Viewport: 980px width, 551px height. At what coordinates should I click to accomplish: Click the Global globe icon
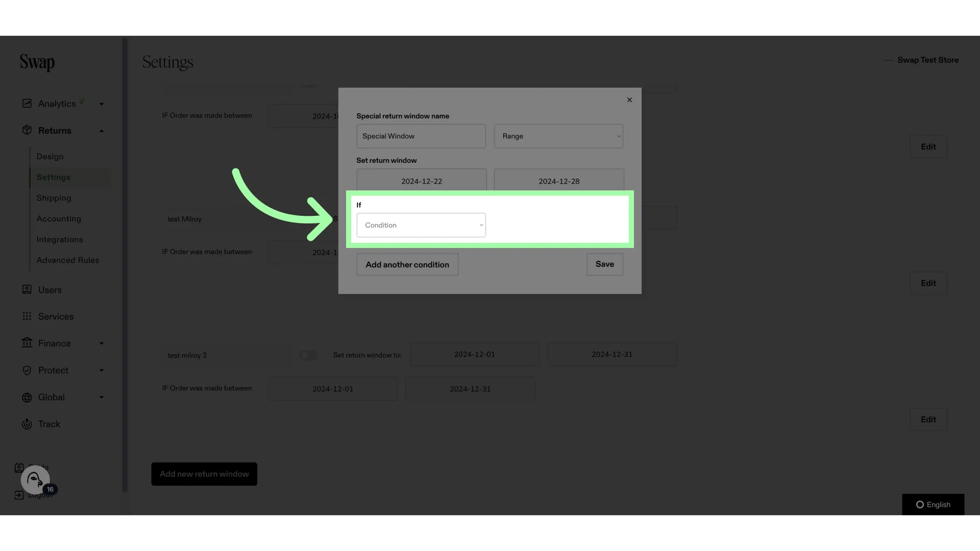pos(27,397)
